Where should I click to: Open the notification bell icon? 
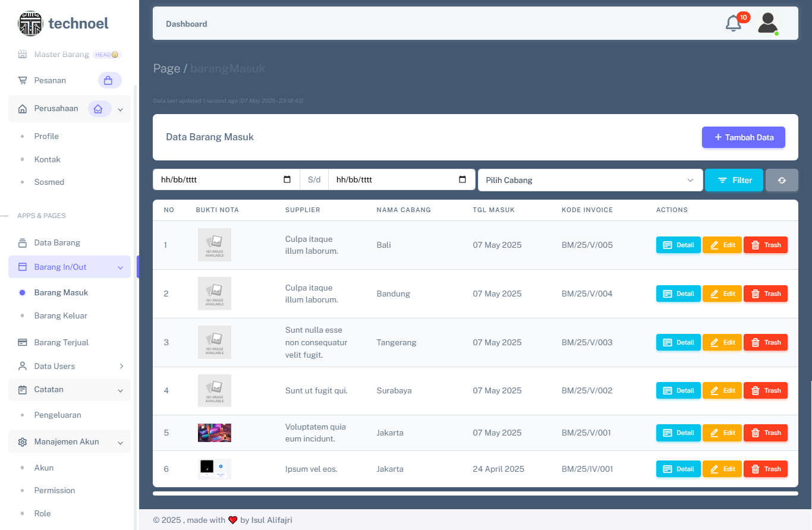tap(734, 24)
